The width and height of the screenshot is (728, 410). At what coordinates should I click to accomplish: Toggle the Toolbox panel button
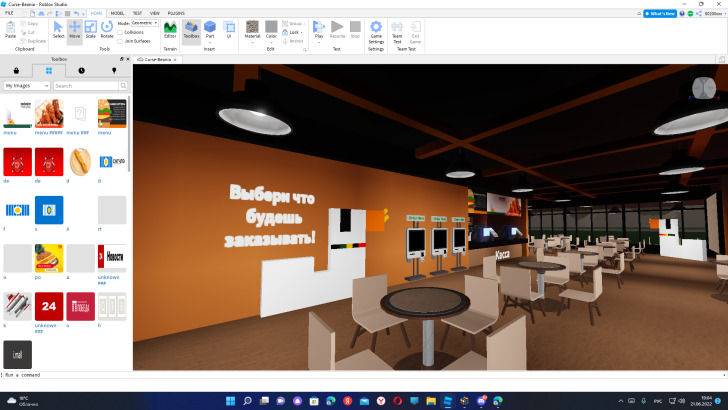coord(191,29)
